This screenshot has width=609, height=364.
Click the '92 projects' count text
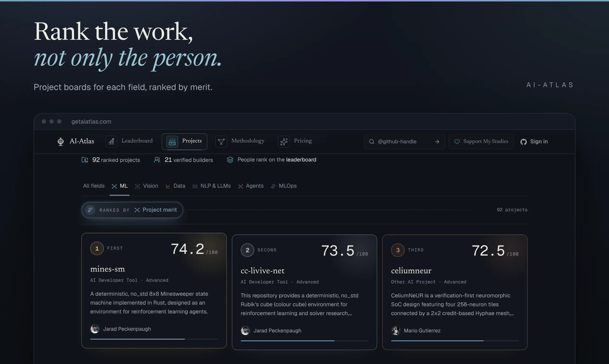click(x=512, y=210)
